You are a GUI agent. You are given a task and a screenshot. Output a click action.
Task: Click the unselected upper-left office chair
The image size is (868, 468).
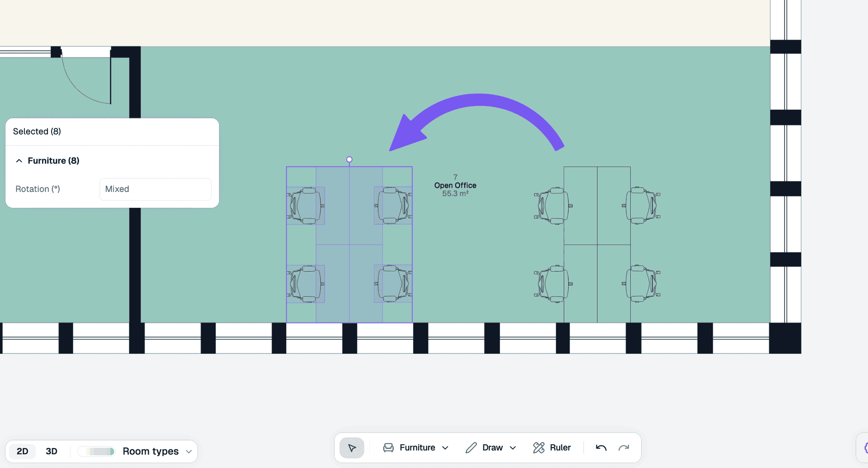pos(552,206)
